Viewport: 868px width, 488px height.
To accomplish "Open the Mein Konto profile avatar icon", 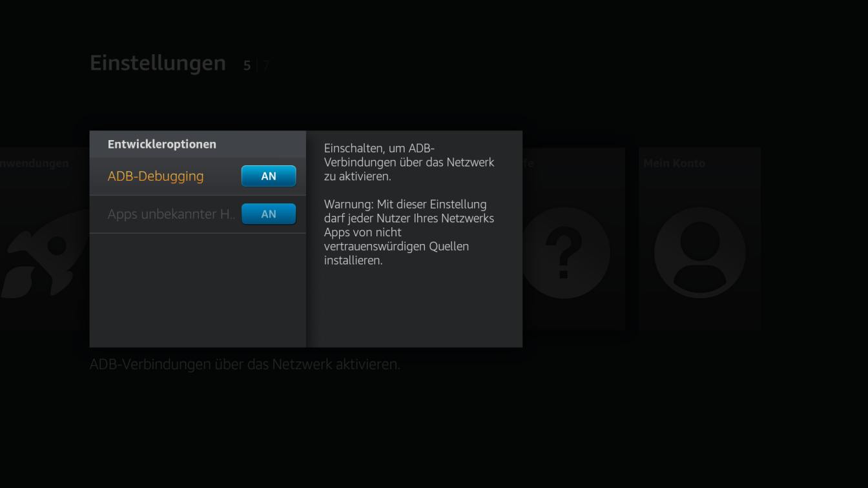I will [699, 253].
